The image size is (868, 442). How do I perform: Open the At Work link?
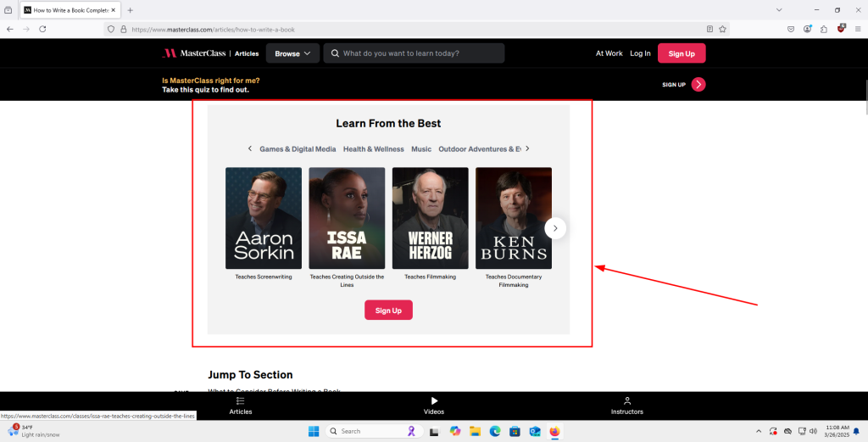click(609, 53)
